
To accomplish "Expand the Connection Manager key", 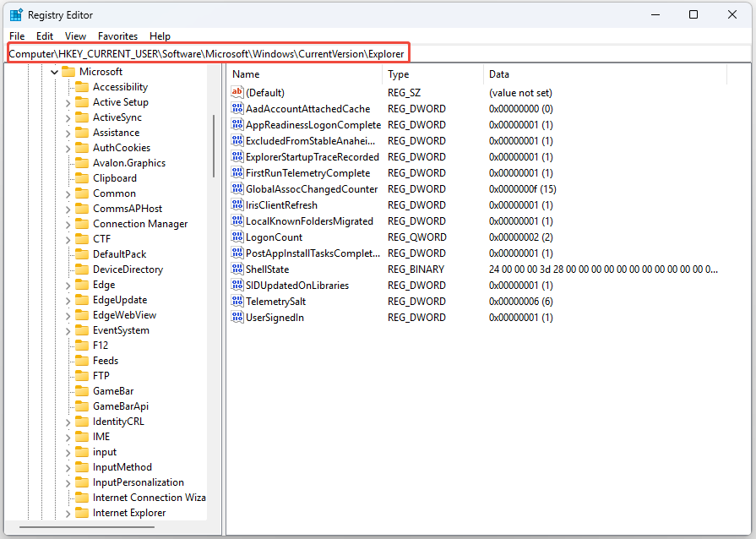I will coord(68,224).
